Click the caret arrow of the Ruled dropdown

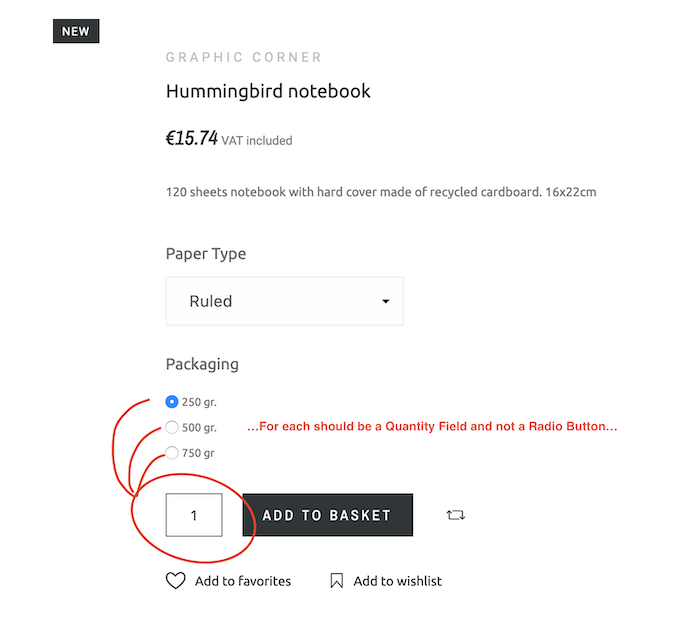(385, 302)
